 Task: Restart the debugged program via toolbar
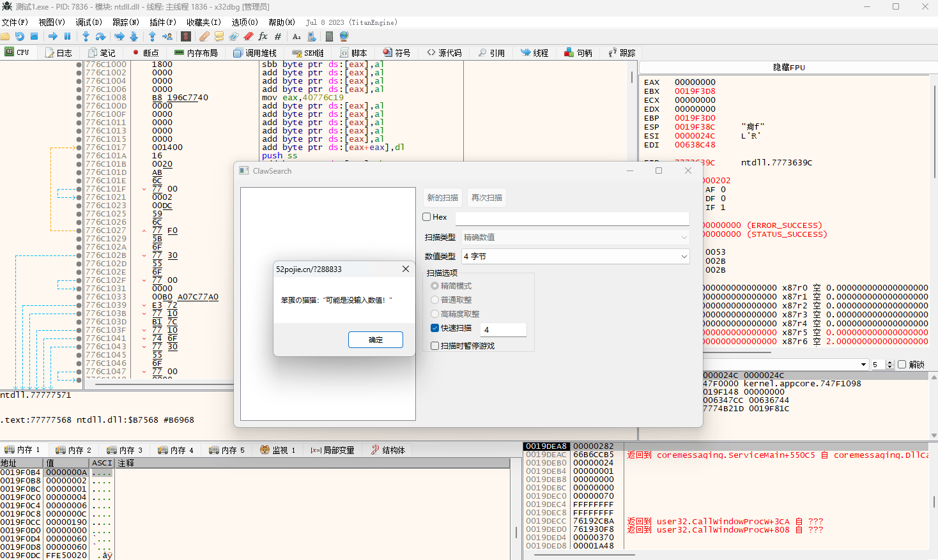[x=19, y=36]
